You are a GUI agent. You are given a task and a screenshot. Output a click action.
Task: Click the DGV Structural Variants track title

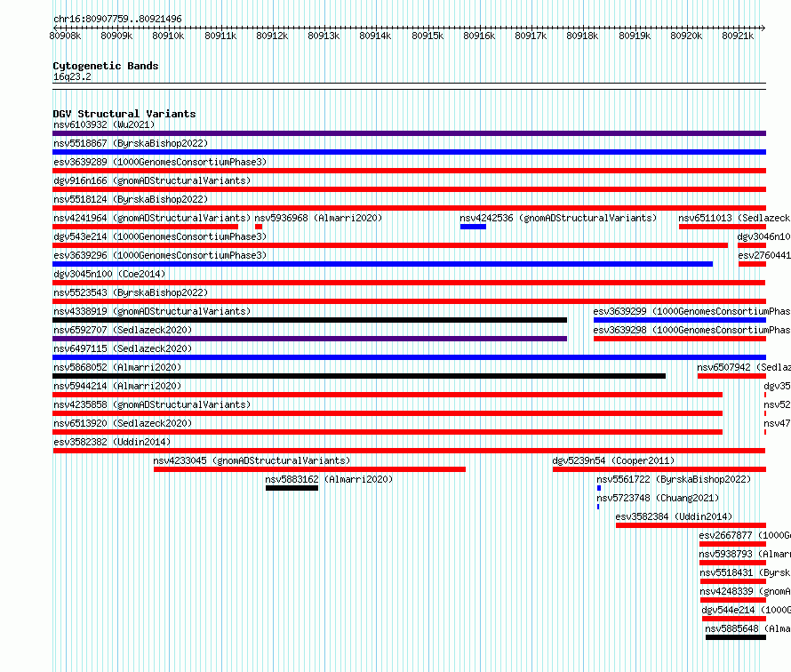124,114
